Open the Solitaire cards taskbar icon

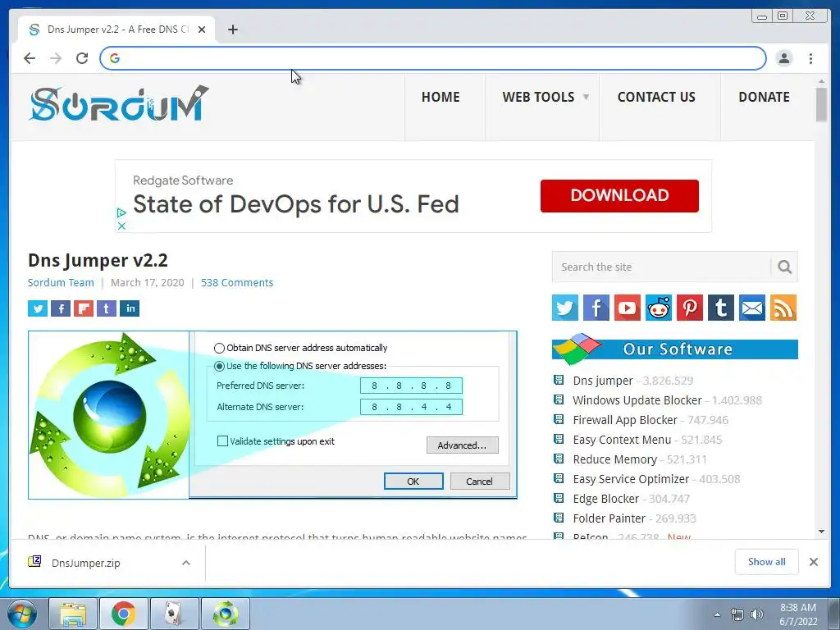click(174, 614)
